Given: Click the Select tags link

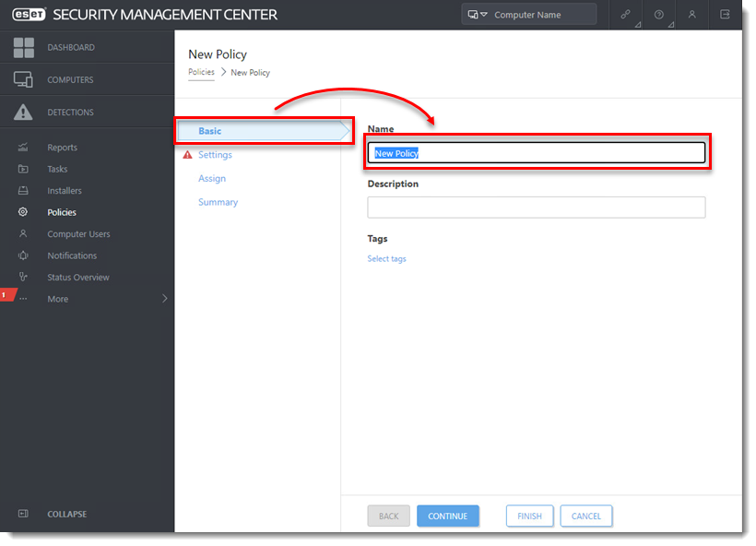Looking at the screenshot, I should click(x=386, y=259).
